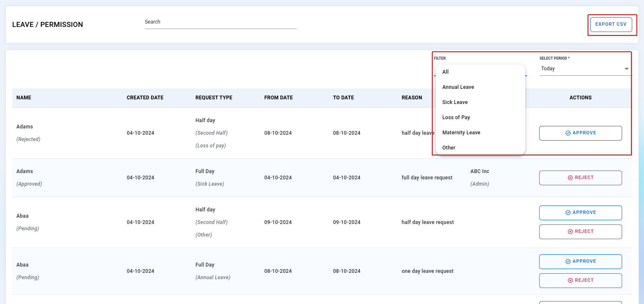Pick Loss of Pay filter option
This screenshot has width=644, height=304.
(x=480, y=117)
